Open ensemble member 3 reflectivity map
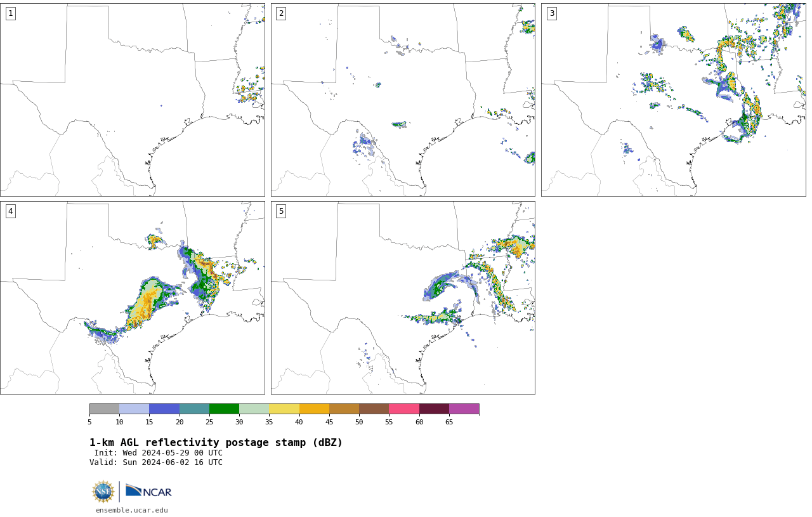Screen dimensions: 812x517 [x=674, y=100]
